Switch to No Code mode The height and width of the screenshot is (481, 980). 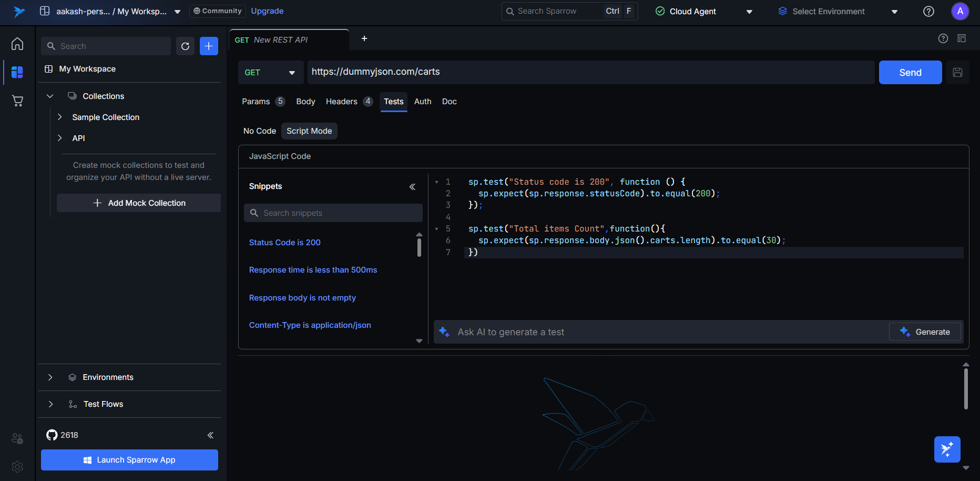point(259,131)
